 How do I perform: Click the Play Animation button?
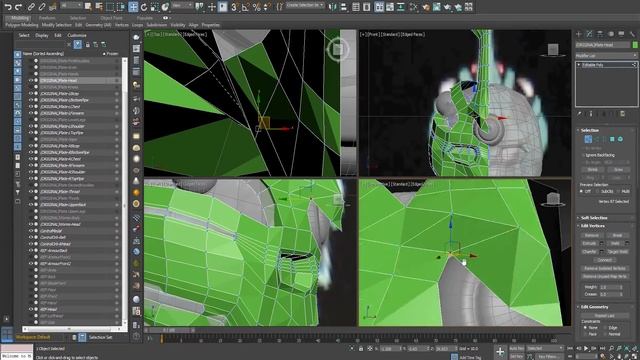(586, 348)
